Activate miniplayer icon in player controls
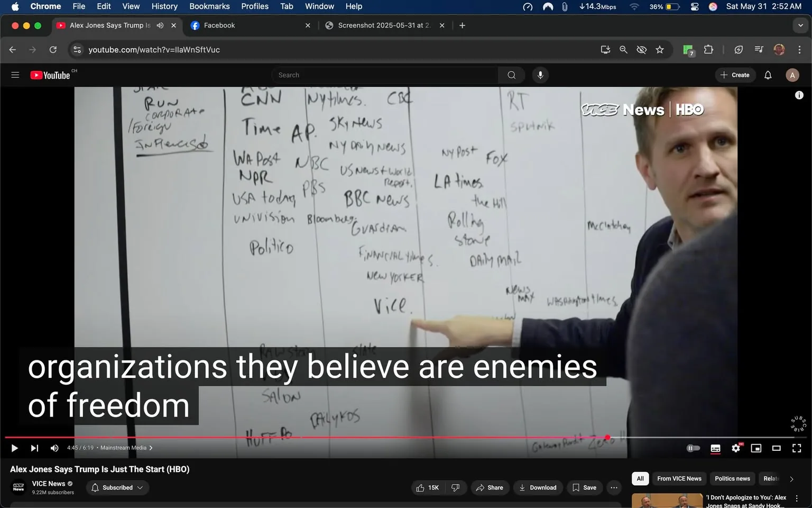 coord(756,448)
